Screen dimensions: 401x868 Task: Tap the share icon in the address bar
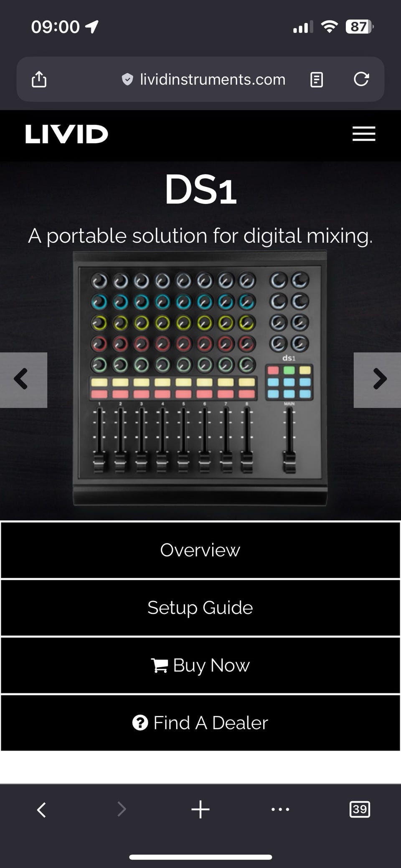(39, 79)
